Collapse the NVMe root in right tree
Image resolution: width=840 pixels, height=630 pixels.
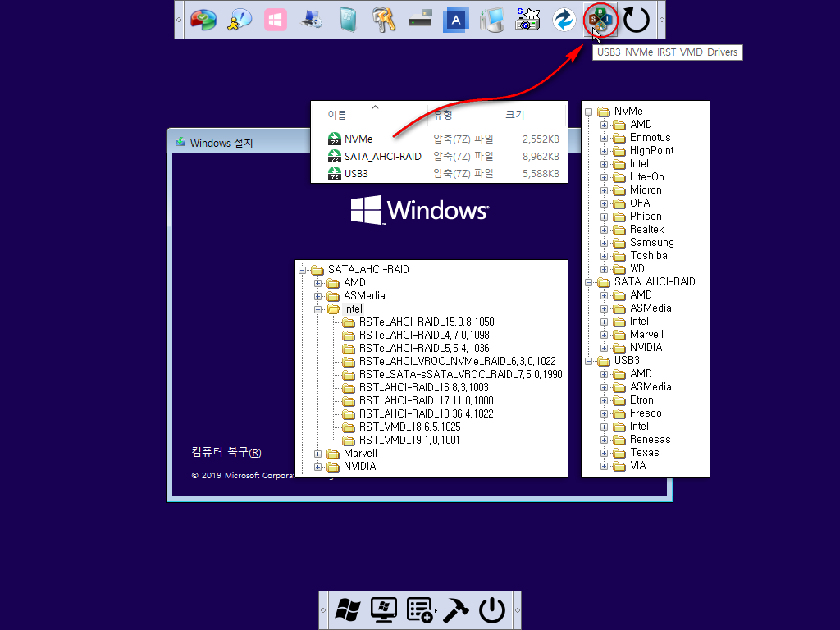(588, 112)
